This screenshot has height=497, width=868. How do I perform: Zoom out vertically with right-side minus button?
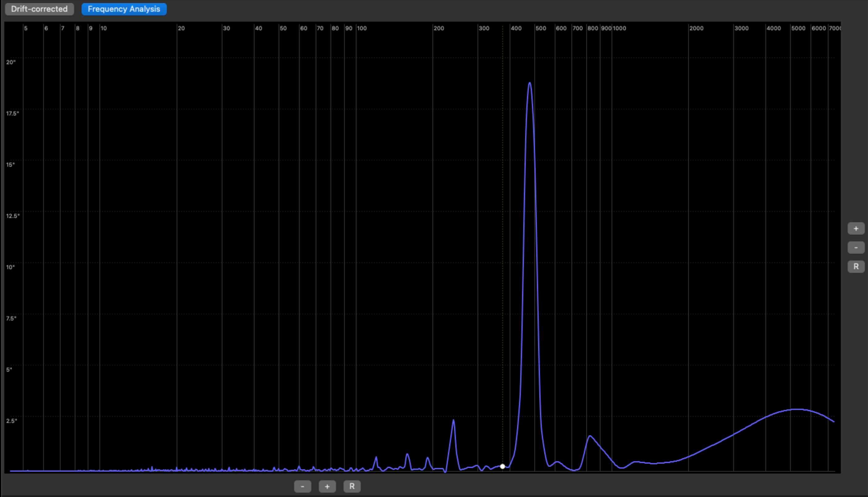(856, 248)
